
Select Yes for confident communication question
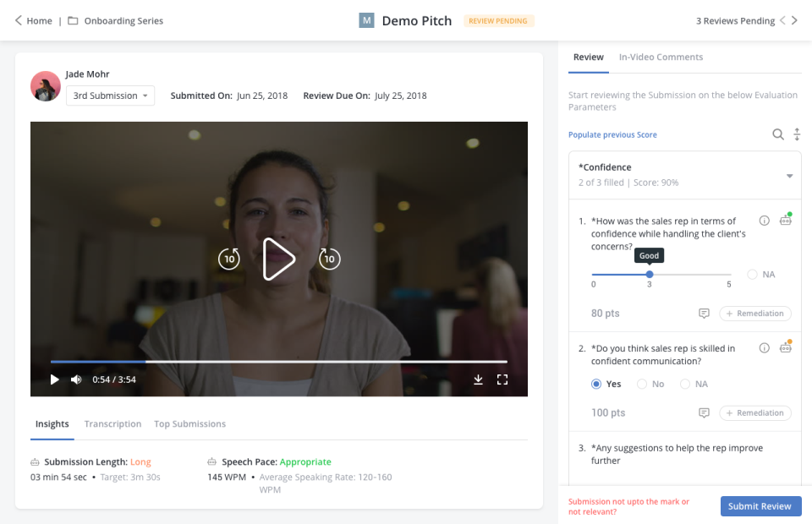coord(595,384)
